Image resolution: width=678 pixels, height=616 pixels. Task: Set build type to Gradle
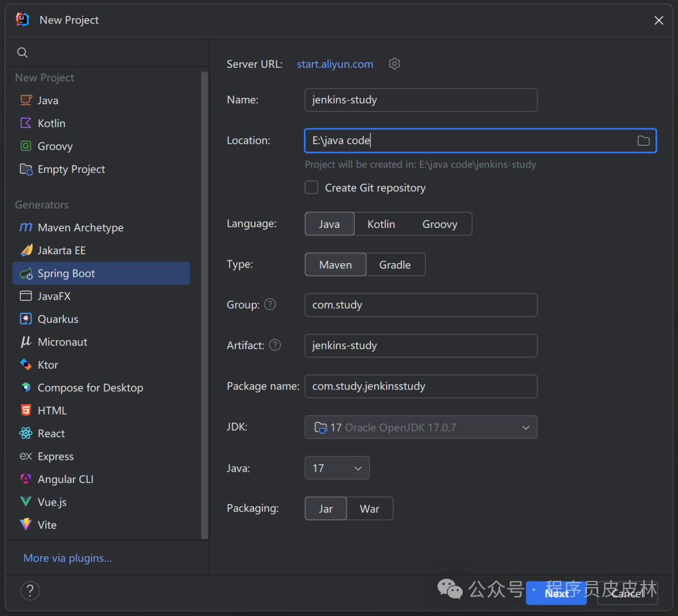(x=395, y=265)
